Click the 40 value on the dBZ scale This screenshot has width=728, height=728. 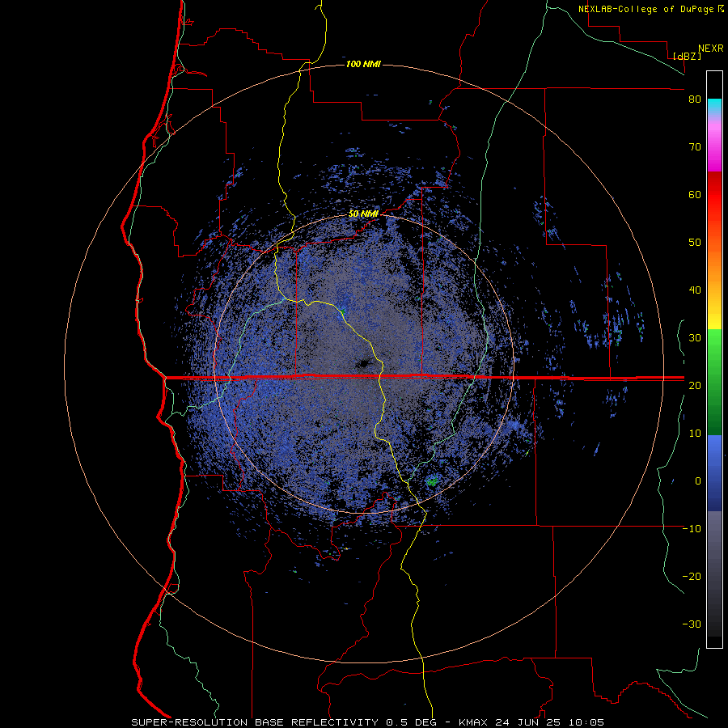[695, 290]
